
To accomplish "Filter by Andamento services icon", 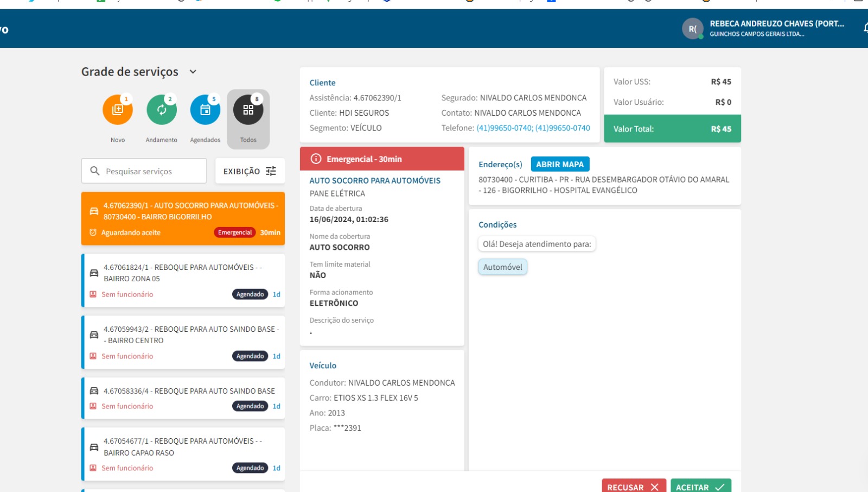I will [161, 110].
